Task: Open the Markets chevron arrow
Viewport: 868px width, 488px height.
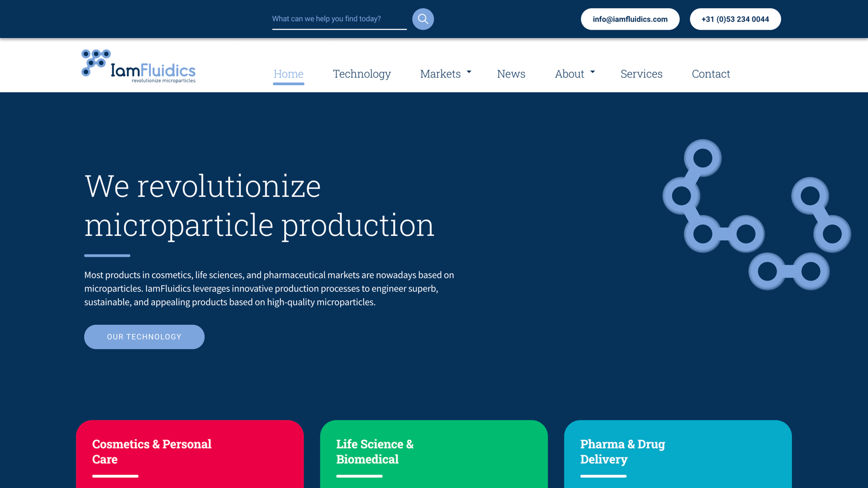Action: pos(469,72)
